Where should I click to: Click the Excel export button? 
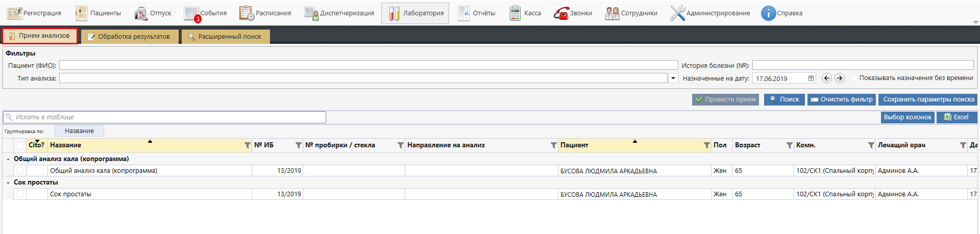click(956, 117)
